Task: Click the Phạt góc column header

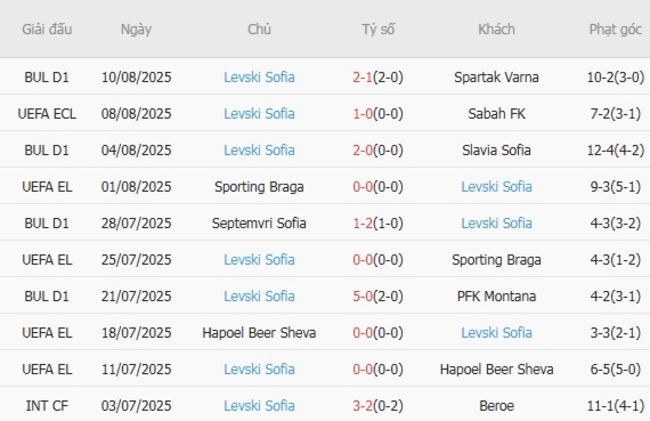Action: coord(615,29)
